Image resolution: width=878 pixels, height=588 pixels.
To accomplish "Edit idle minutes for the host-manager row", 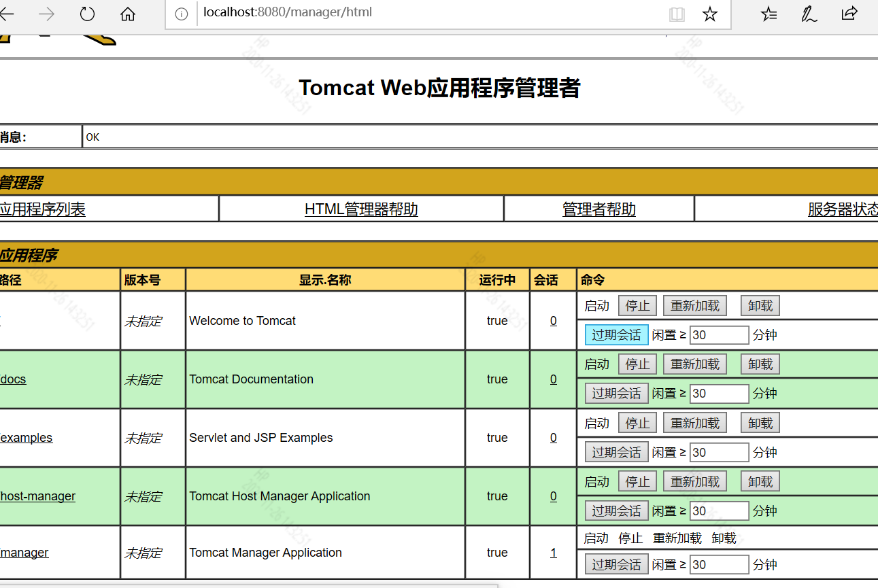I will (x=720, y=511).
